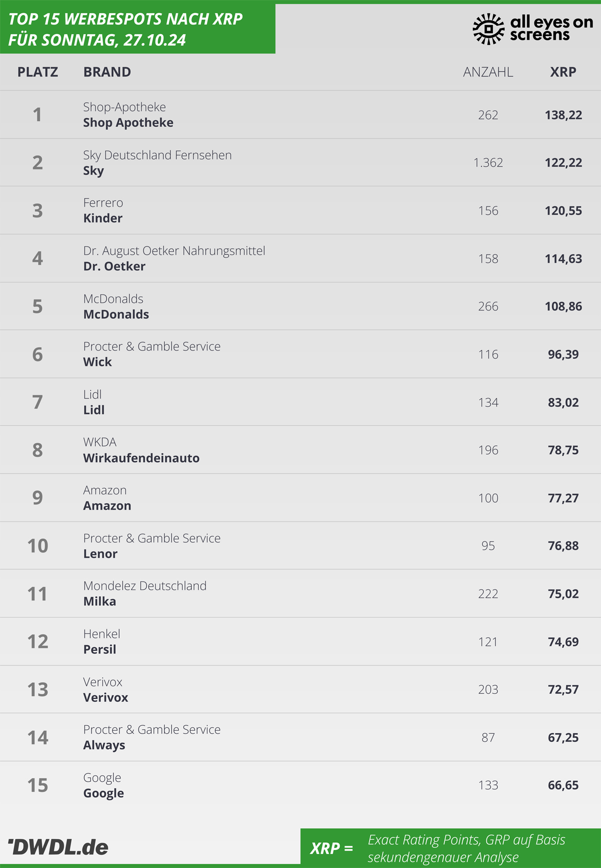The width and height of the screenshot is (601, 868).
Task: Select the Kinder brand in row 3
Action: (x=103, y=218)
